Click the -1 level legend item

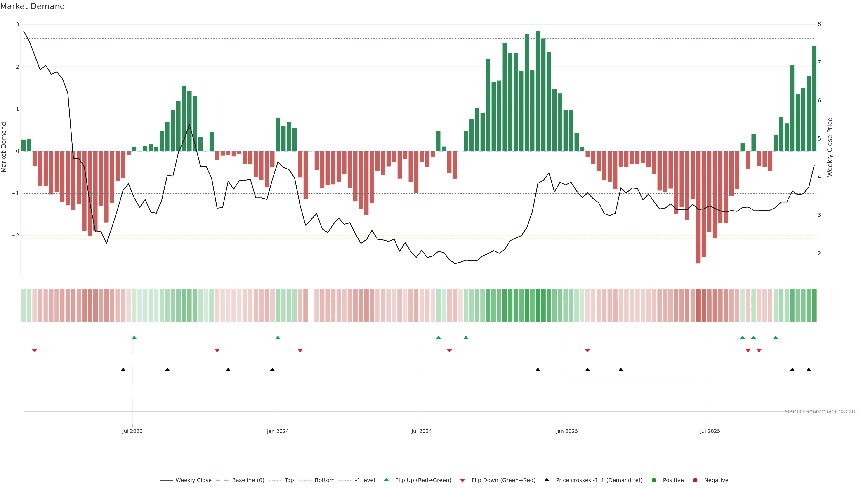[x=365, y=480]
